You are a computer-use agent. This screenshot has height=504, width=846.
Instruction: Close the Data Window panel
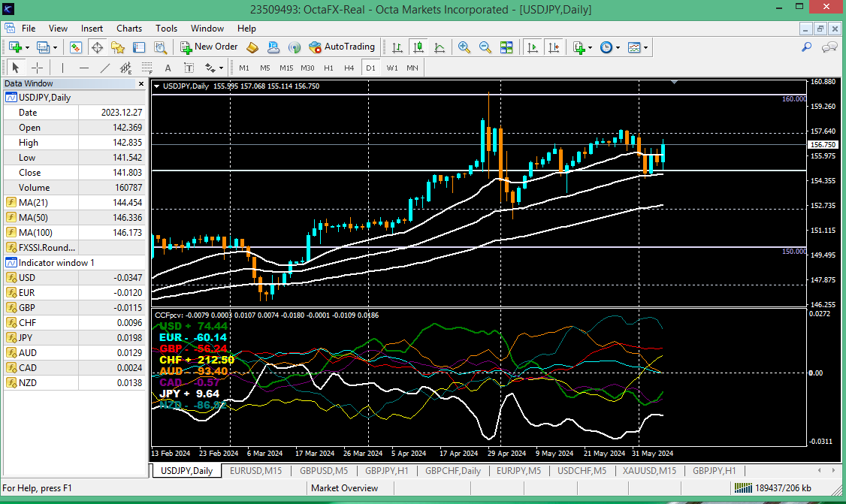(141, 83)
